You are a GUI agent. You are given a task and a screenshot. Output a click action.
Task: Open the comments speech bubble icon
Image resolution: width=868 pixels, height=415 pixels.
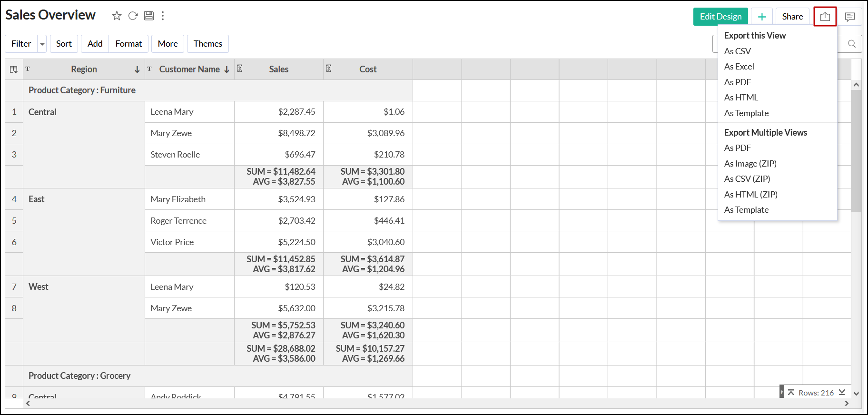tap(849, 17)
